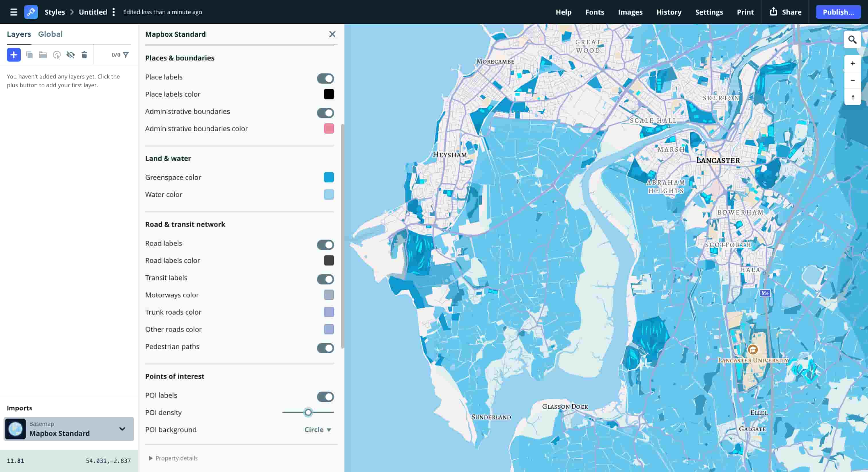The height and width of the screenshot is (472, 868).
Task: Click the group layers folder icon
Action: (x=43, y=54)
